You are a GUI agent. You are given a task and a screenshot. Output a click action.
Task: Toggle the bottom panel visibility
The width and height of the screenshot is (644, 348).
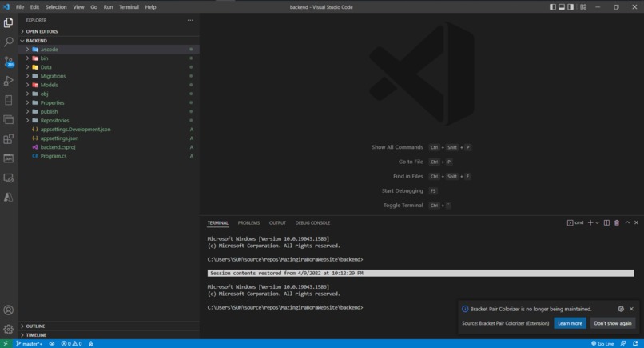[562, 7]
